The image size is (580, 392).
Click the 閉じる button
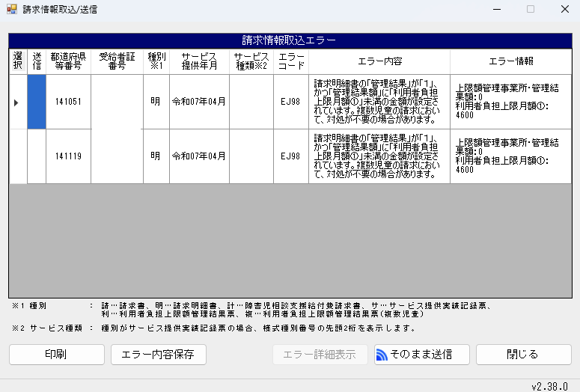[x=523, y=355]
